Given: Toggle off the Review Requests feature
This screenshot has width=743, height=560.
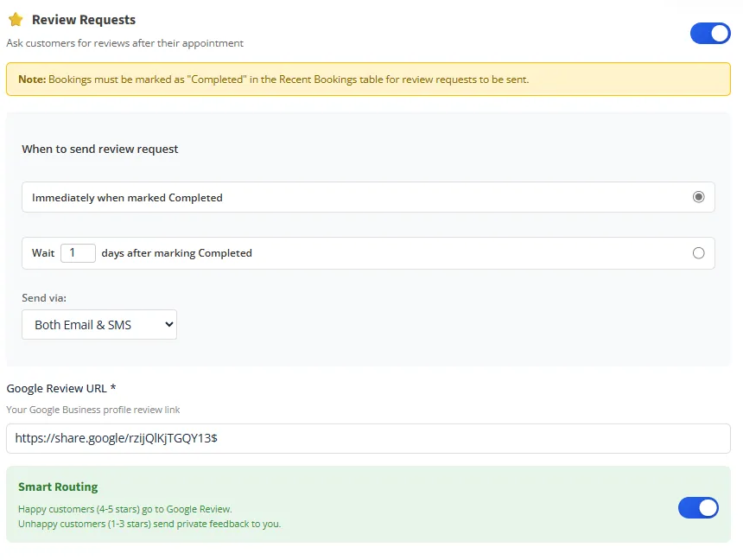Looking at the screenshot, I should pos(709,32).
